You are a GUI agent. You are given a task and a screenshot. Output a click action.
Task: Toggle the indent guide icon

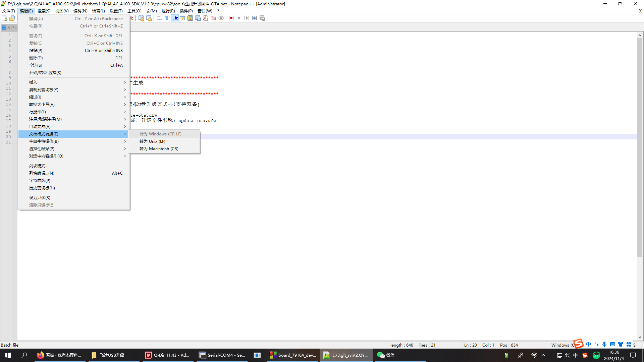[x=175, y=18]
